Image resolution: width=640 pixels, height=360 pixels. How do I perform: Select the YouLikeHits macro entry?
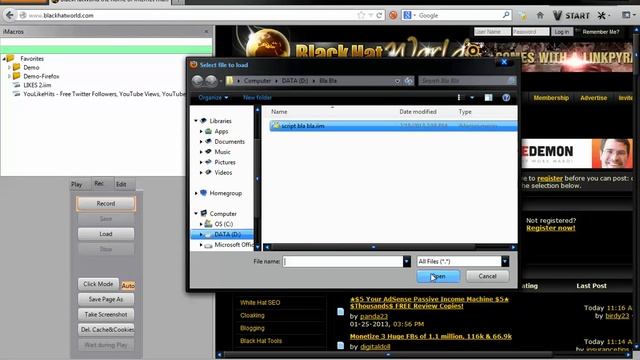pos(104,94)
